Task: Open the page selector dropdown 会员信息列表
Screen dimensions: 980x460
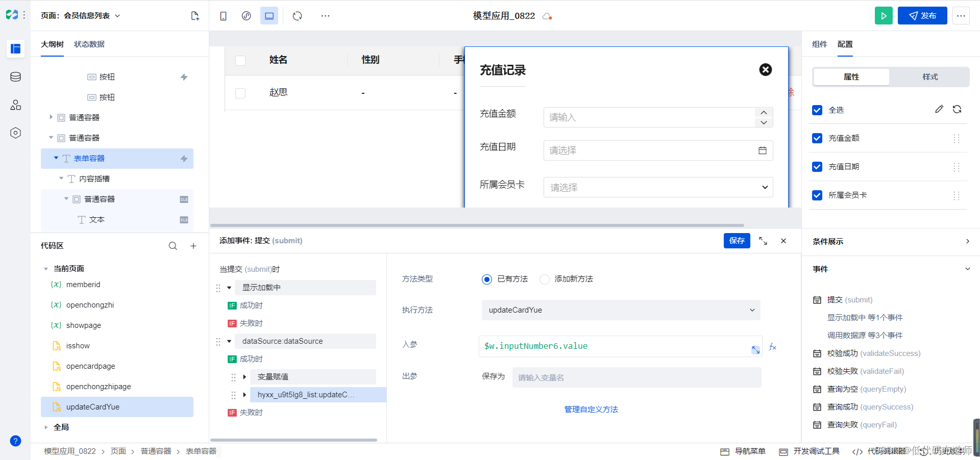Action: tap(81, 16)
